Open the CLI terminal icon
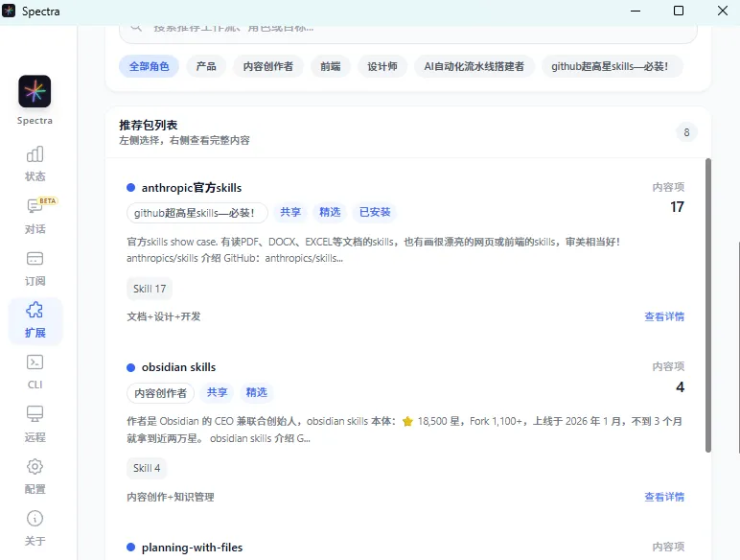The width and height of the screenshot is (740, 560). point(35,362)
